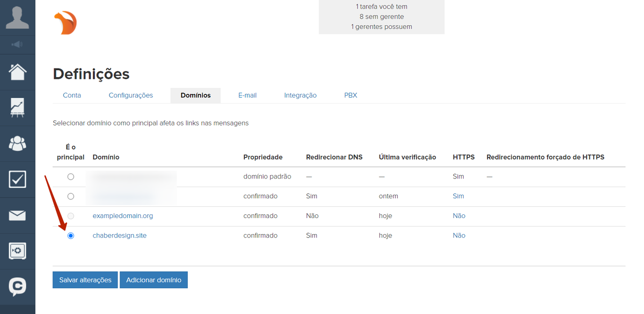Click the orange bird logo

pos(65,23)
